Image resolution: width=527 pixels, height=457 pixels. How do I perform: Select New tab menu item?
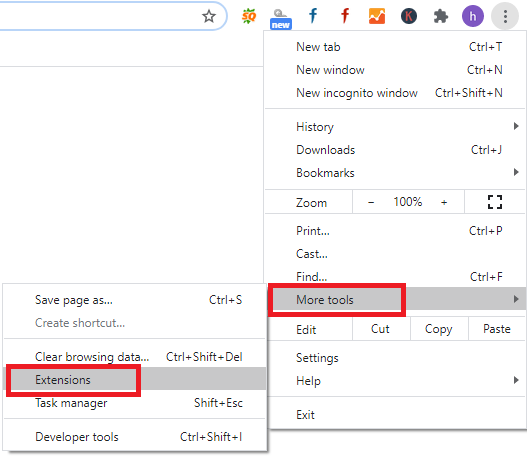tap(395, 47)
